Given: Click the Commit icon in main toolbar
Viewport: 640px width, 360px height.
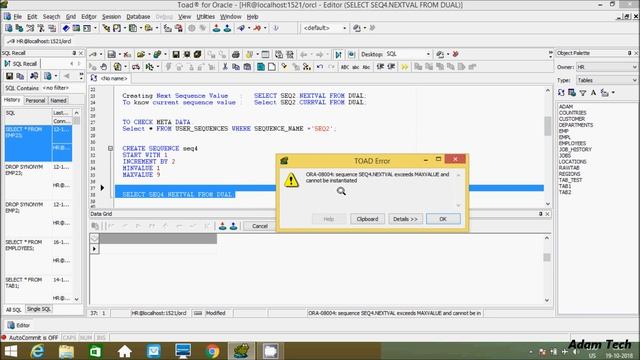Looking at the screenshot, I should tap(216, 28).
